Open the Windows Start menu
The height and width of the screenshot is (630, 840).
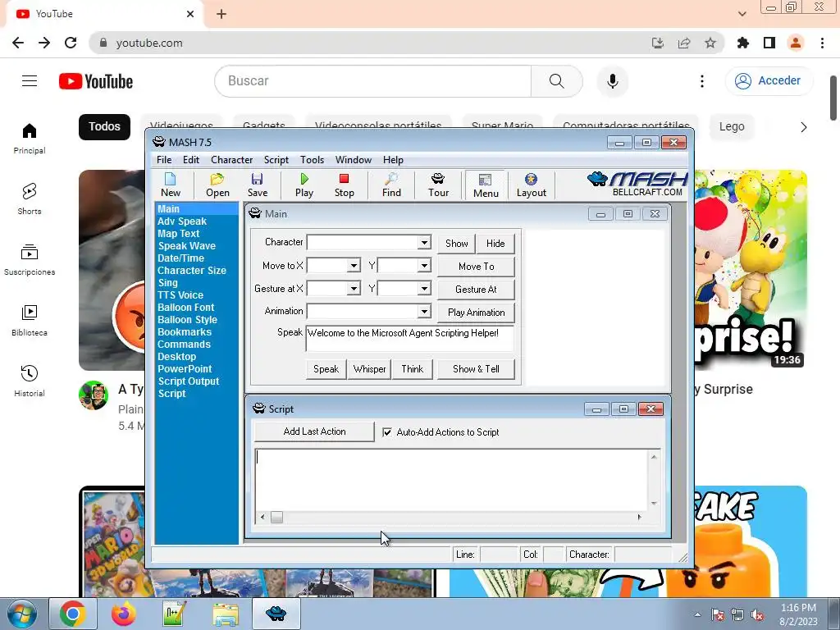[22, 614]
